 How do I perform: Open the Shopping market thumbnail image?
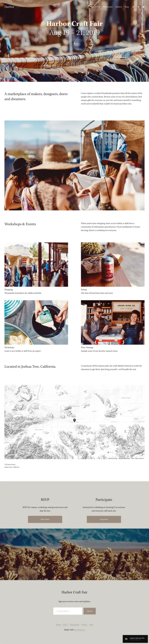pos(36,264)
